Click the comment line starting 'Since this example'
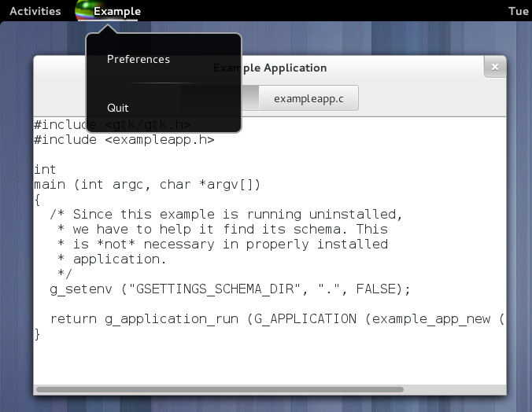The height and width of the screenshot is (412, 532). (x=227, y=215)
